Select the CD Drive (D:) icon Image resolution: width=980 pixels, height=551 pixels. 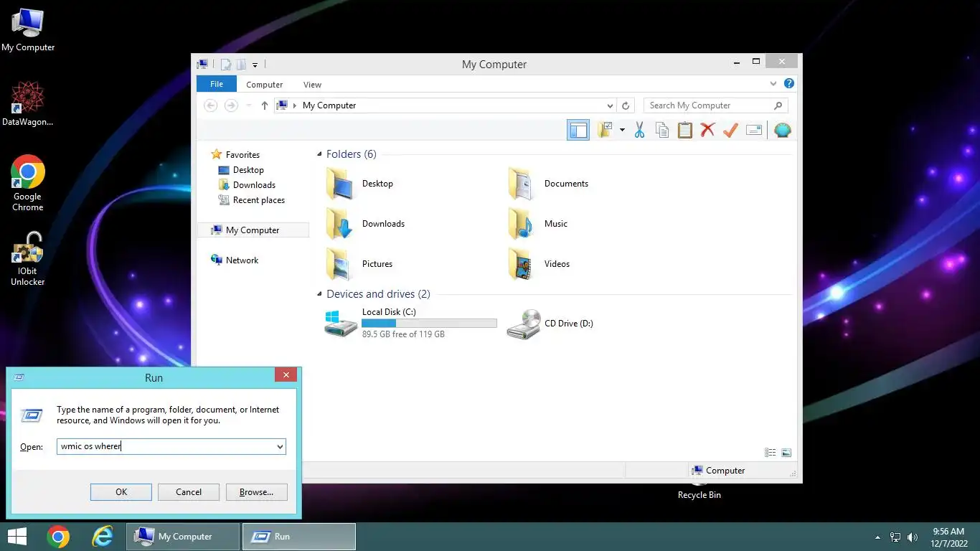tap(524, 324)
